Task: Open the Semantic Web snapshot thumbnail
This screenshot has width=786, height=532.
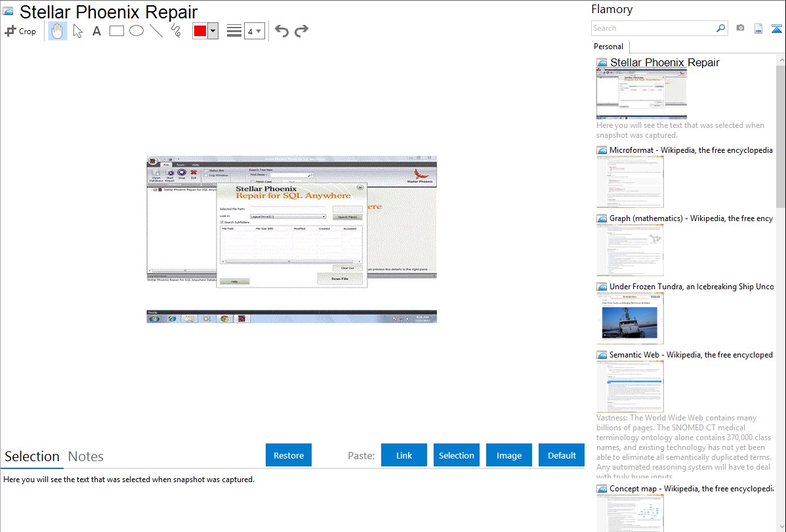Action: click(630, 386)
